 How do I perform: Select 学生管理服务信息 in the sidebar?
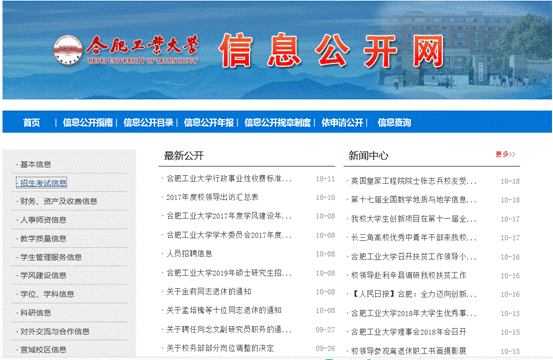[51, 257]
